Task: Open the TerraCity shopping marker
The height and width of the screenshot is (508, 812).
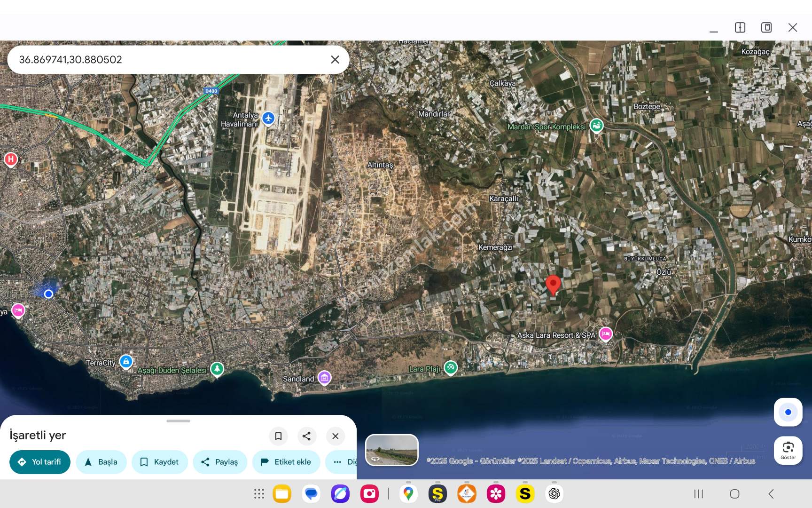Action: (126, 362)
